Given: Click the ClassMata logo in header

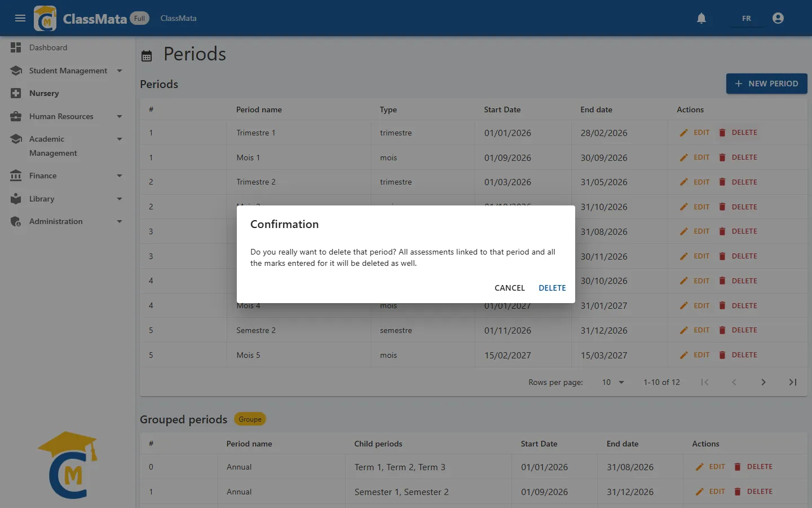Looking at the screenshot, I should [x=45, y=18].
